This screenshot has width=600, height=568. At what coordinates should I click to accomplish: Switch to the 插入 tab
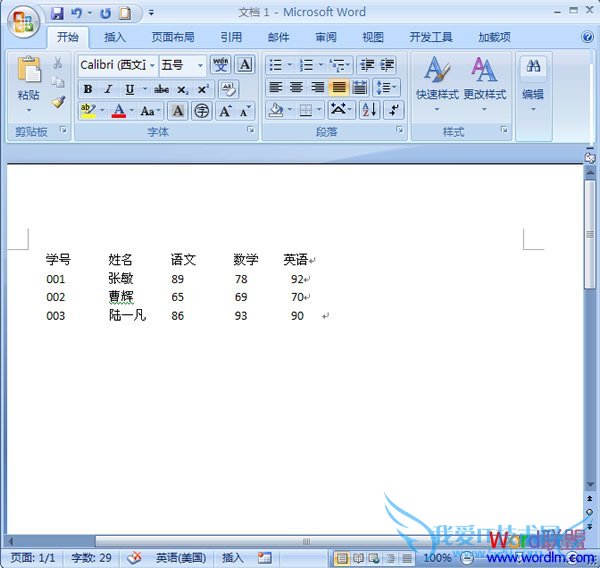(115, 37)
